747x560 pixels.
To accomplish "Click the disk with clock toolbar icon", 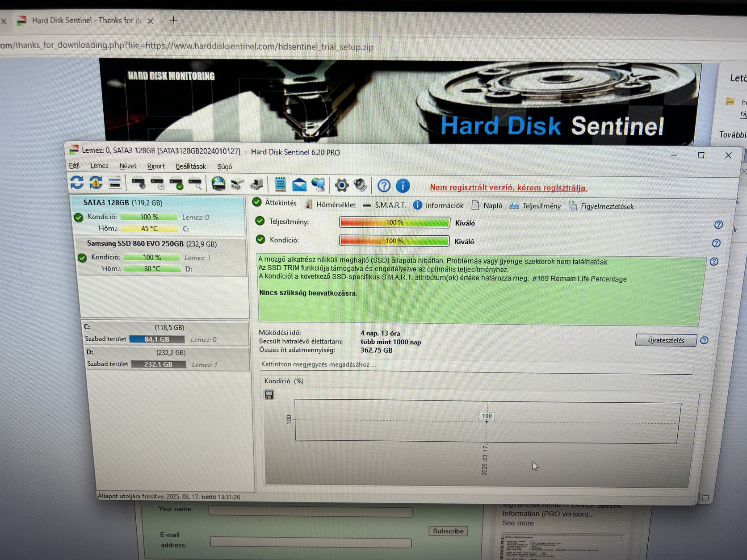I will point(158,183).
